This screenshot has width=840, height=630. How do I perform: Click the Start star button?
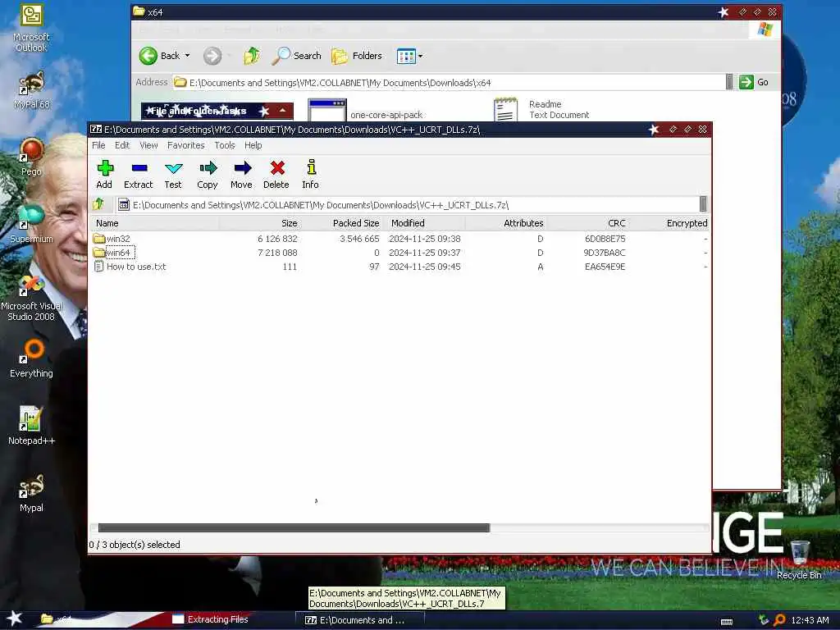click(15, 619)
